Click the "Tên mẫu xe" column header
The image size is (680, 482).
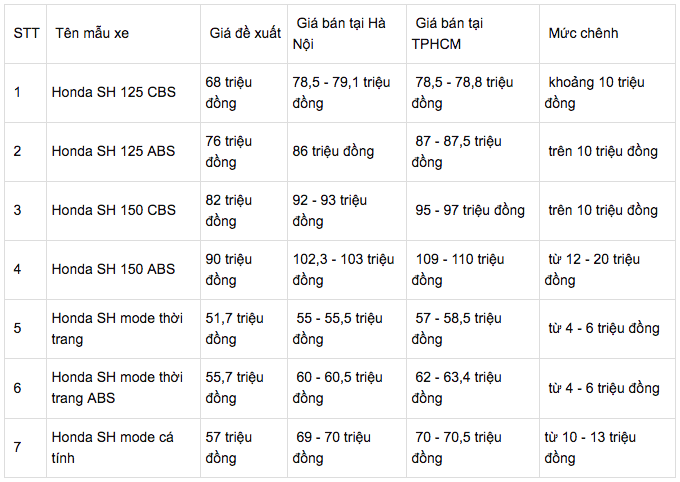(90, 34)
